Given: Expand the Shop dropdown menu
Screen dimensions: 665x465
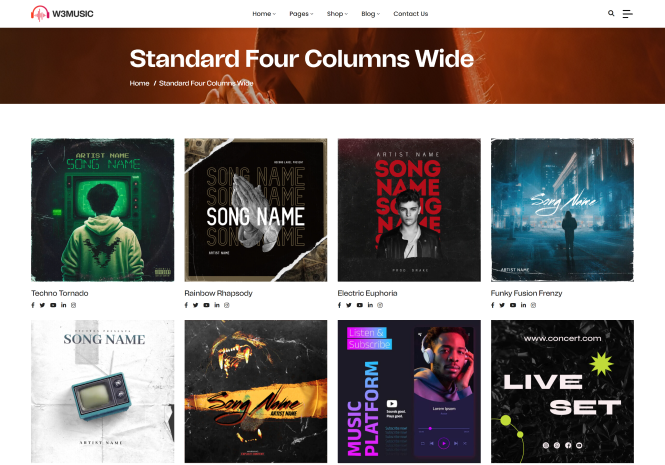Looking at the screenshot, I should 337,14.
